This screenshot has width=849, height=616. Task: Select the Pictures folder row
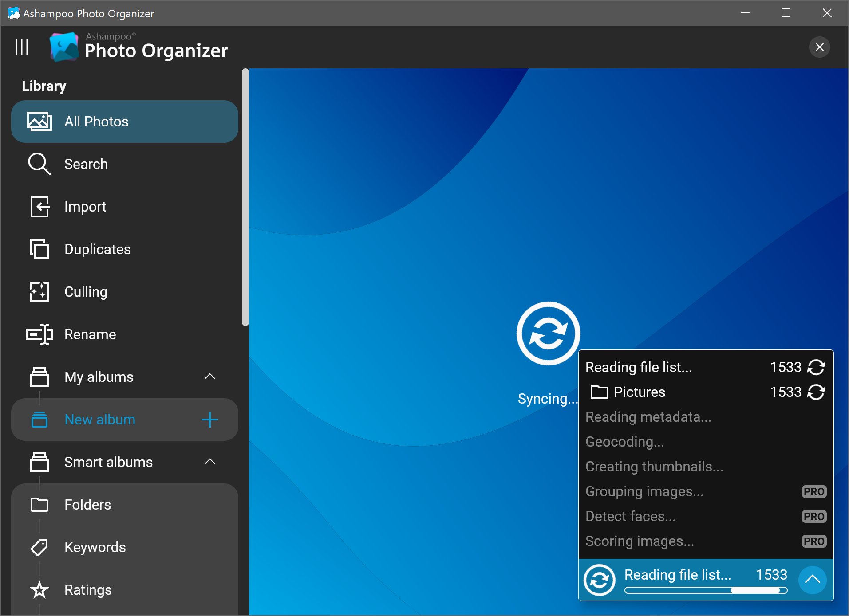click(706, 392)
